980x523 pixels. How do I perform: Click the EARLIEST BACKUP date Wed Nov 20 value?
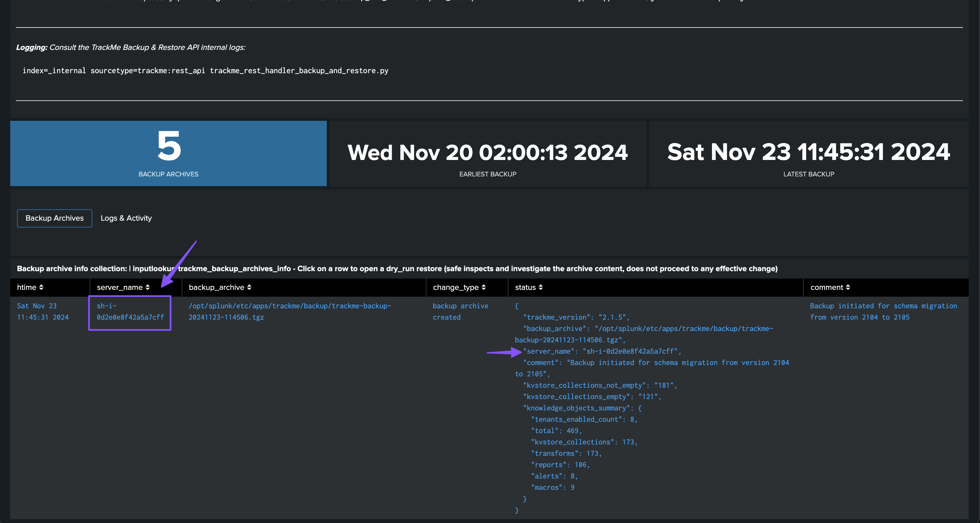point(488,152)
